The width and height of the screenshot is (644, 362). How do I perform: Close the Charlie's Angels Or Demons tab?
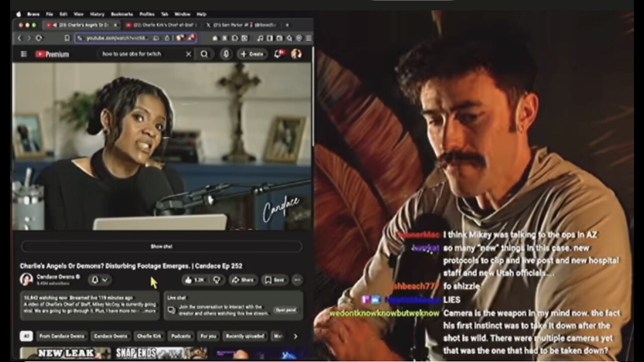click(115, 25)
